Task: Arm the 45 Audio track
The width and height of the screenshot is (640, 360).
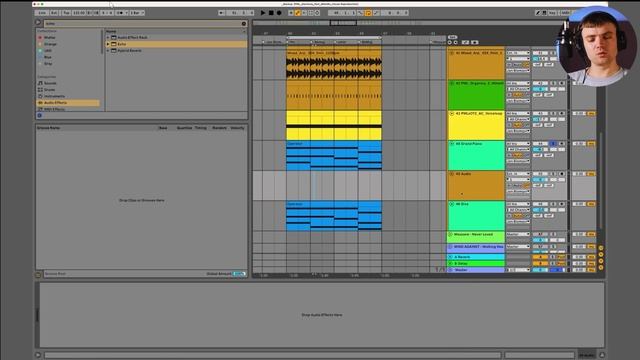Action: pyautogui.click(x=562, y=173)
